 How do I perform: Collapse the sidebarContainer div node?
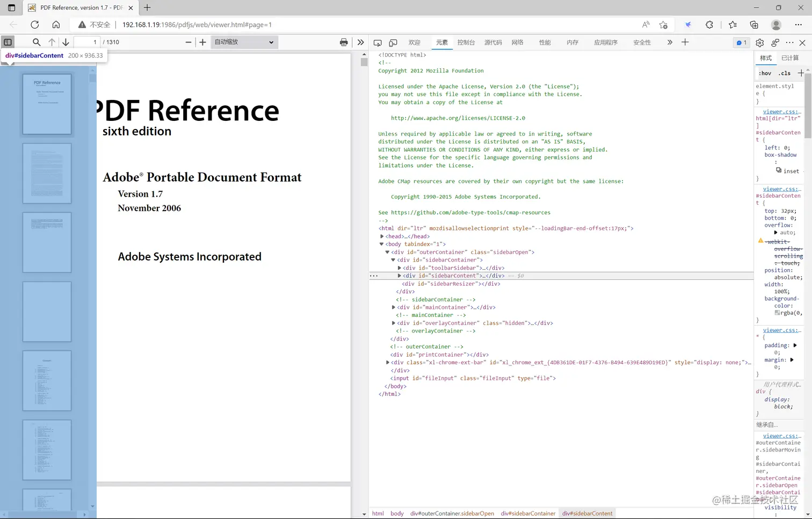[x=393, y=260]
